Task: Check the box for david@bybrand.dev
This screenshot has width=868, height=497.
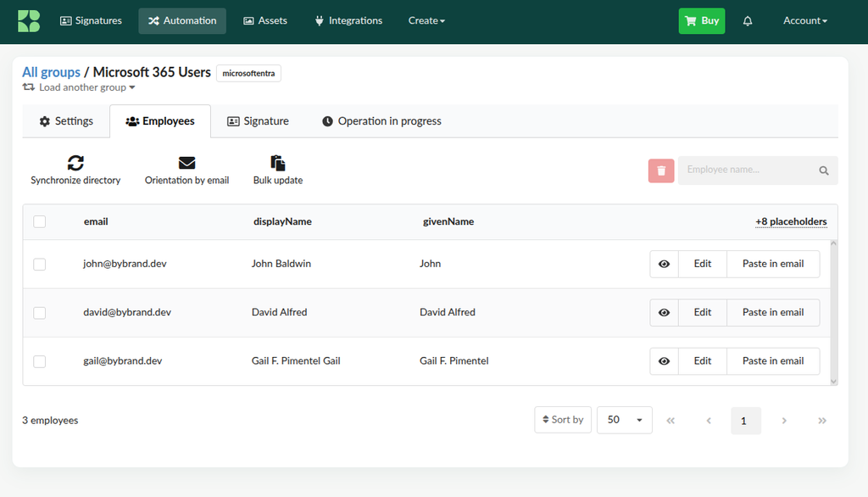Action: coord(39,313)
